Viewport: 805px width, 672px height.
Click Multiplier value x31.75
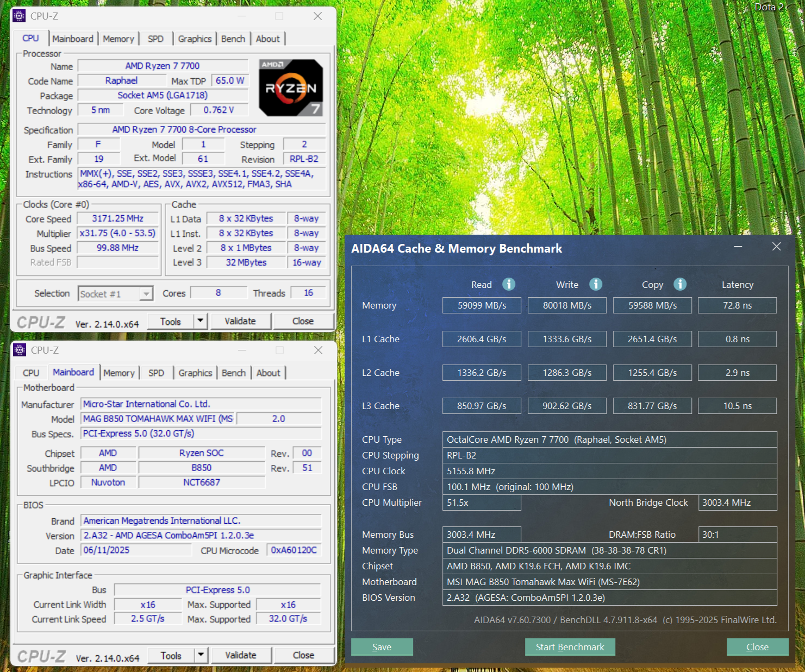tap(117, 233)
